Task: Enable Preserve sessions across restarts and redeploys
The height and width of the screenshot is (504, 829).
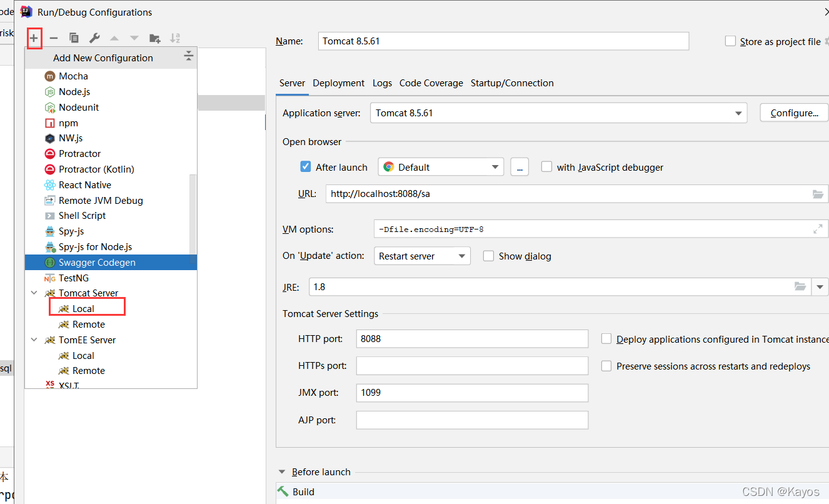Action: tap(606, 366)
